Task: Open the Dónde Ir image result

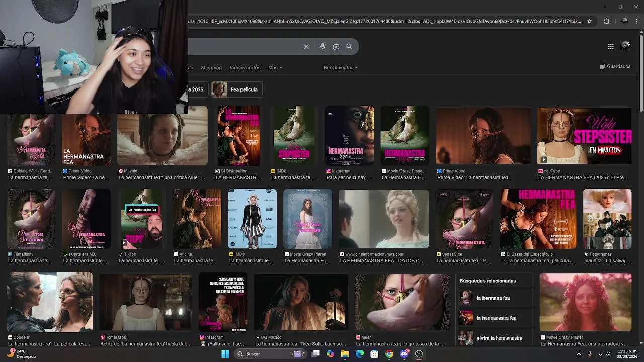Action: 49,302
